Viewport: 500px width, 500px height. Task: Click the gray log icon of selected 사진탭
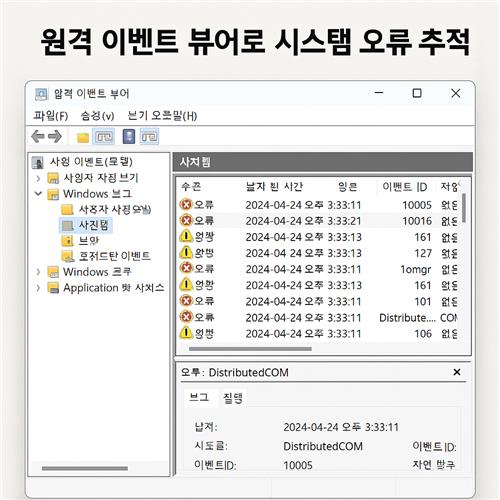pos(68,226)
